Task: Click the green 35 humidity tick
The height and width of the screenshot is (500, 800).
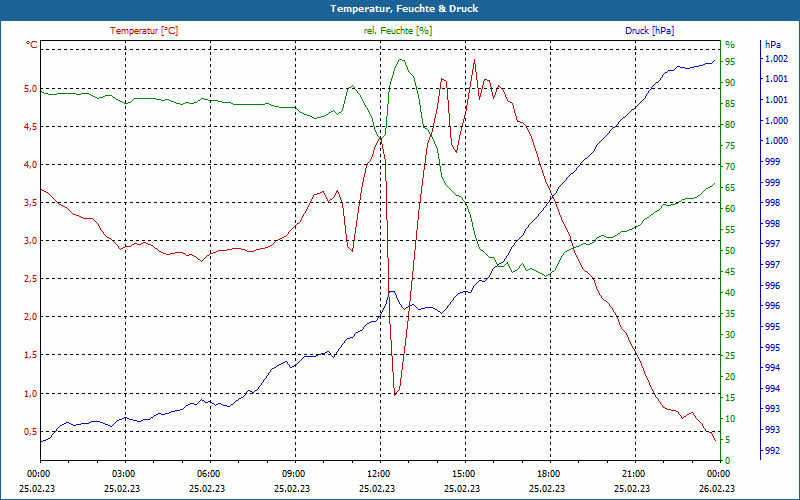Action: point(730,314)
